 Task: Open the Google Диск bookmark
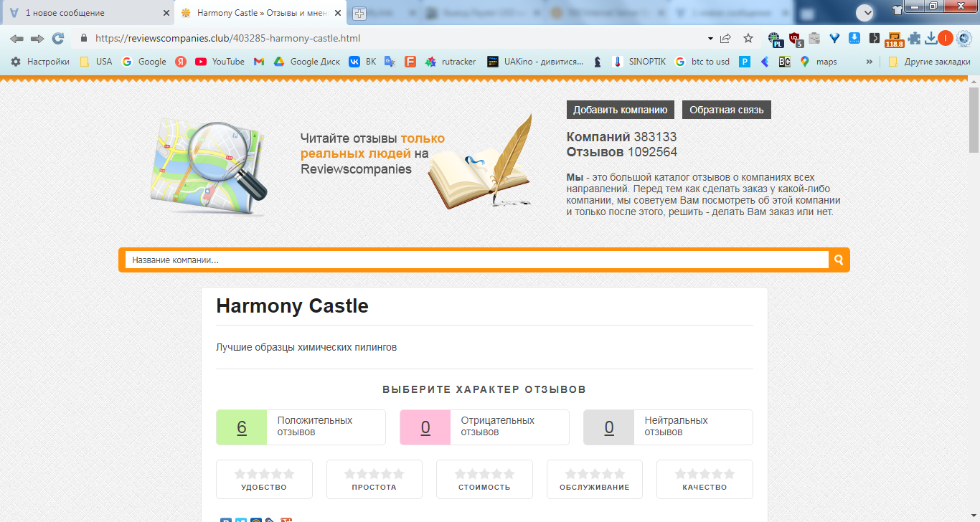click(307, 62)
